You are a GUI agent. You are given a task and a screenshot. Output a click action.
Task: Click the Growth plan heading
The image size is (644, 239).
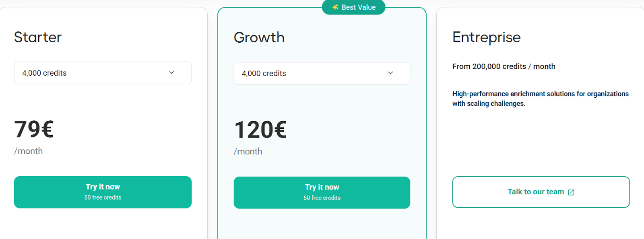pyautogui.click(x=259, y=37)
